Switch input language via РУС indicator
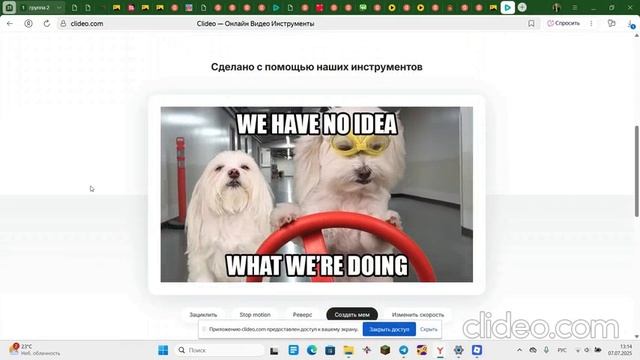The image size is (640, 360). pos(562,350)
